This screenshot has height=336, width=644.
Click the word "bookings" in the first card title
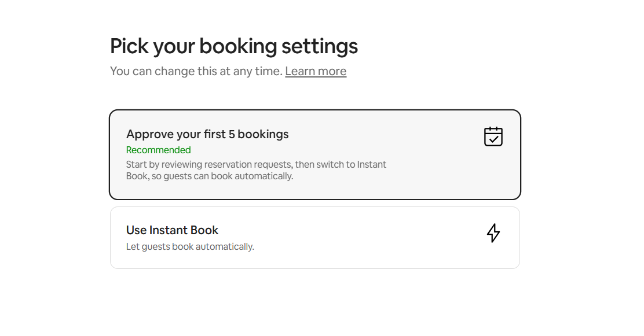coord(263,134)
